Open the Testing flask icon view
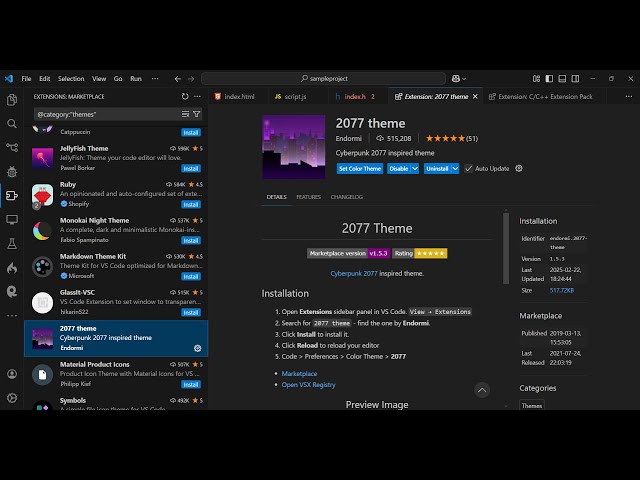 tap(12, 243)
